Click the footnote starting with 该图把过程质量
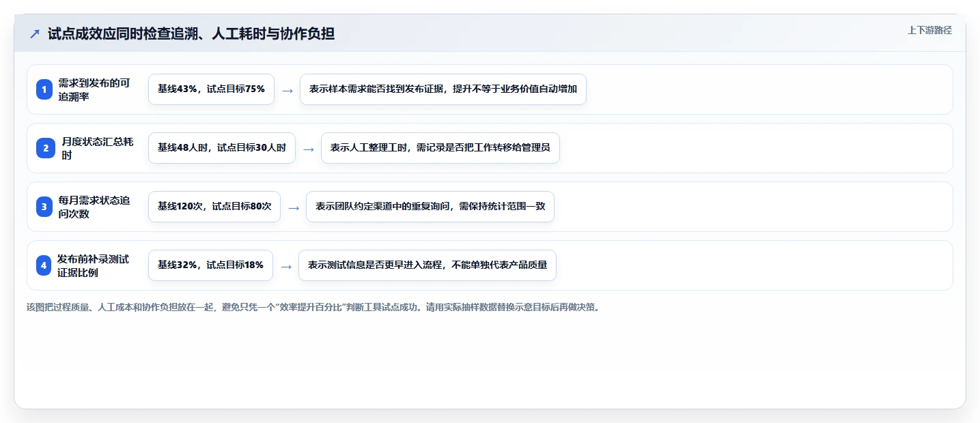This screenshot has height=423, width=980. tap(313, 308)
